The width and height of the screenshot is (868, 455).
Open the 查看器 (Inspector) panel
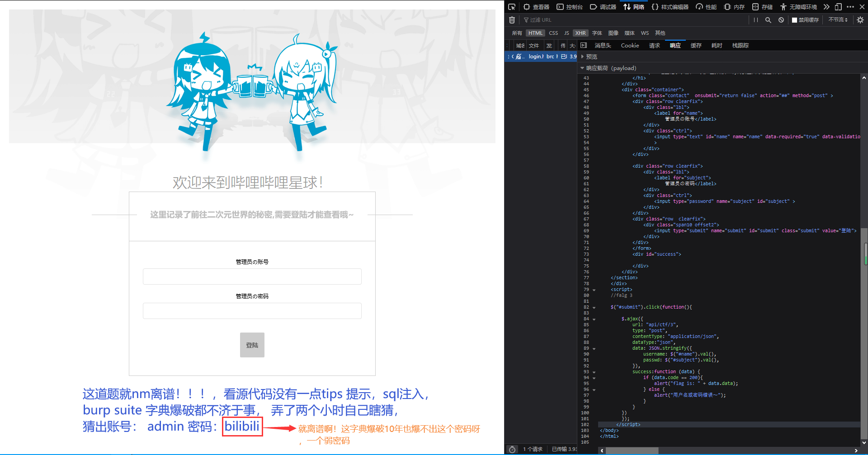pos(536,7)
